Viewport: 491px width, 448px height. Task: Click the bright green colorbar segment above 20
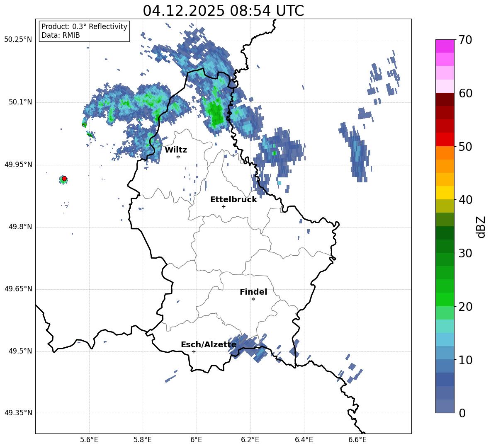(x=445, y=299)
